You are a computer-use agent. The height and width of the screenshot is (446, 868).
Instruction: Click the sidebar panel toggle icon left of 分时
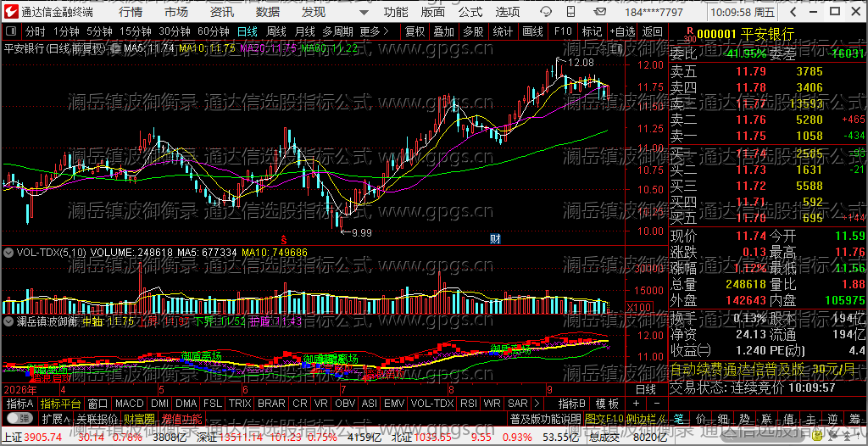coord(13,31)
